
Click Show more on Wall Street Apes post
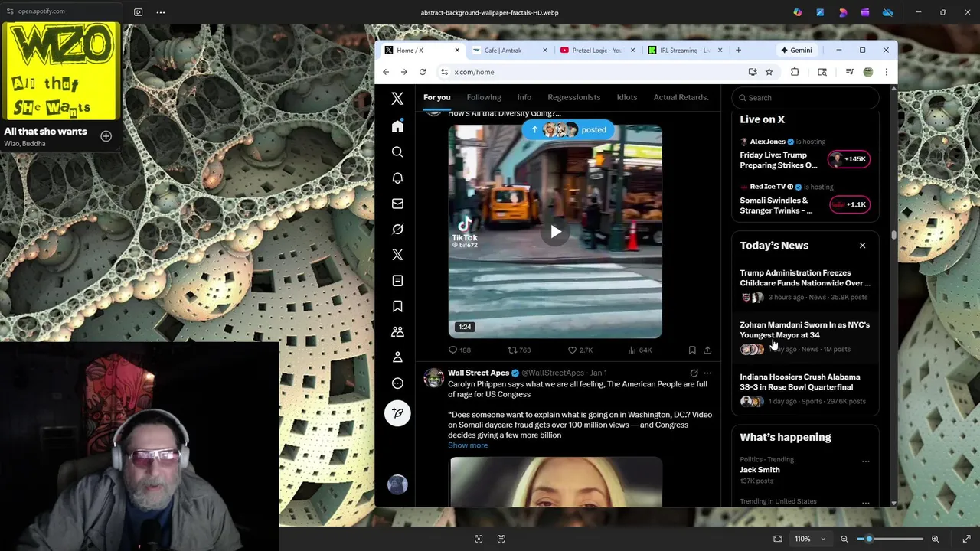click(x=468, y=445)
